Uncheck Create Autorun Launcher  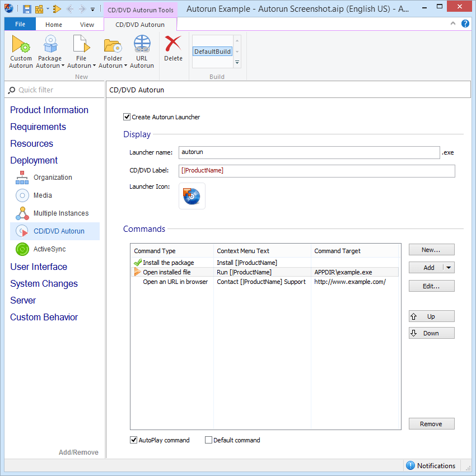pyautogui.click(x=127, y=117)
